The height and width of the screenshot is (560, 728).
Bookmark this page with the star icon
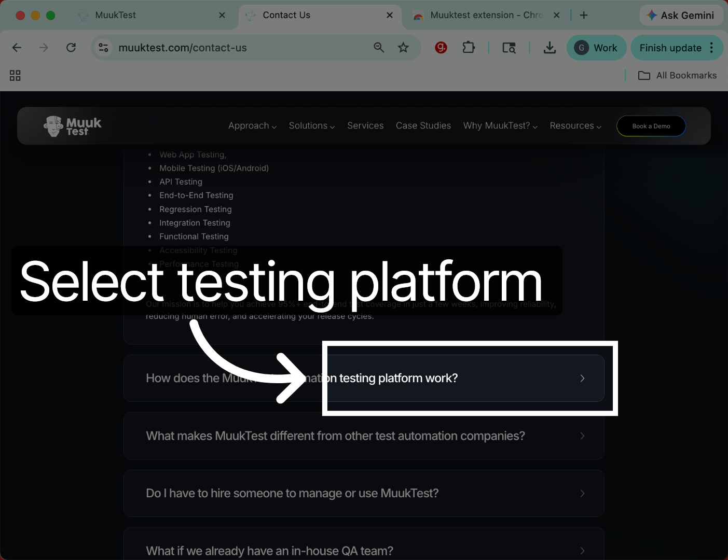coord(403,48)
